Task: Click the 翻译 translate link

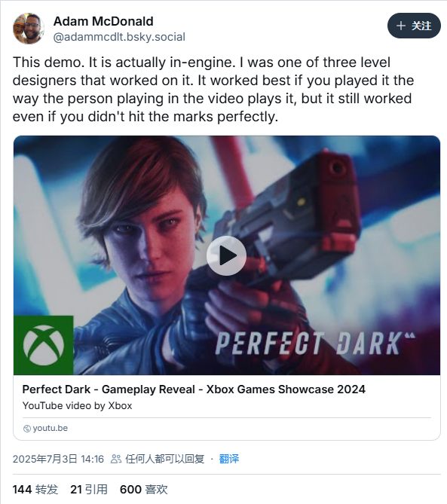Action: pyautogui.click(x=229, y=459)
